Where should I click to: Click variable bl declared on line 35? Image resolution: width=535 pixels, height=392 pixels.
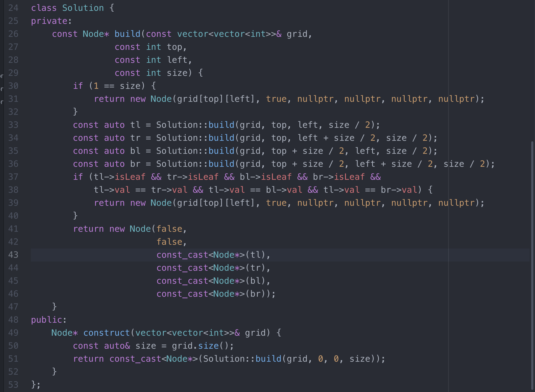[135, 151]
